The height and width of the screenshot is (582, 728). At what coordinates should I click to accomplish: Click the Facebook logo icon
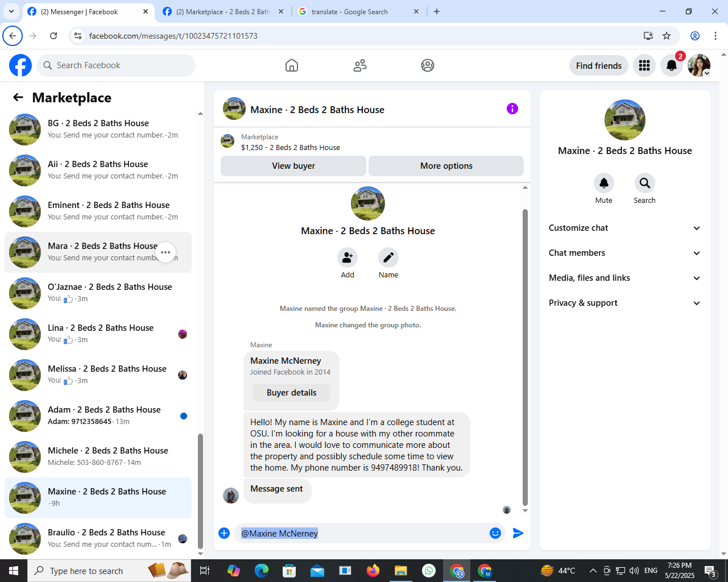coord(20,65)
